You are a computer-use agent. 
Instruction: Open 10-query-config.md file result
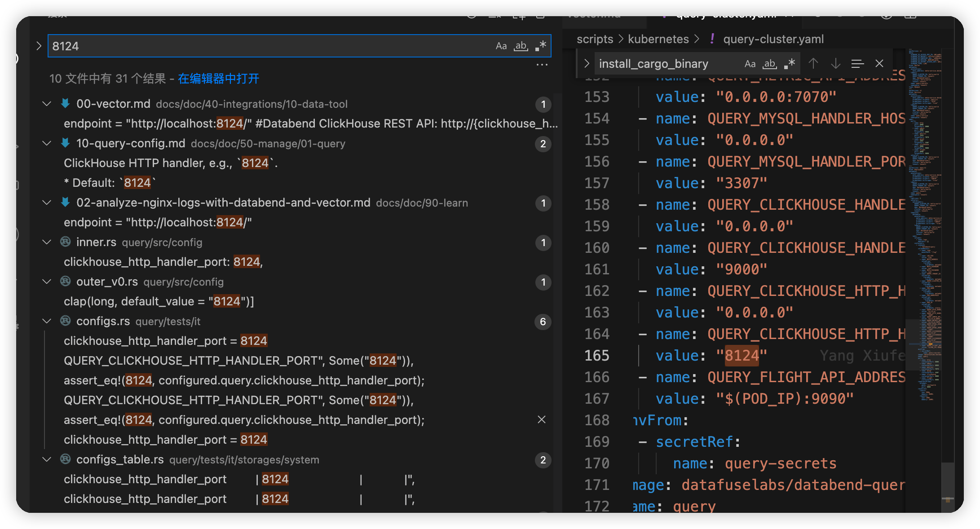pyautogui.click(x=131, y=143)
